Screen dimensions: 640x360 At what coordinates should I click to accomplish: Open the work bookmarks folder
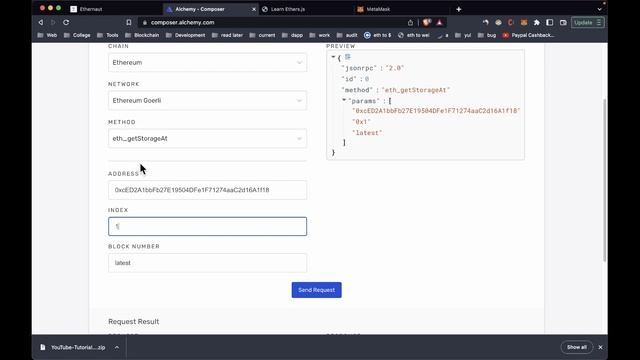pos(320,35)
